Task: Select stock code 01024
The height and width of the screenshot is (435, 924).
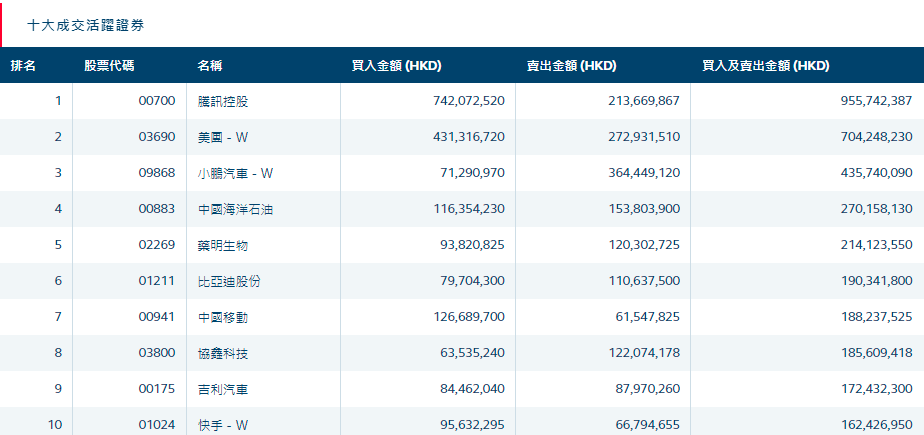Action: coord(157,425)
